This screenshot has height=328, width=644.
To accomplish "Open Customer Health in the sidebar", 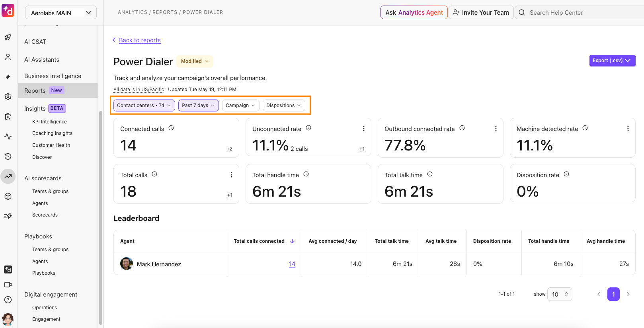I will (x=51, y=145).
